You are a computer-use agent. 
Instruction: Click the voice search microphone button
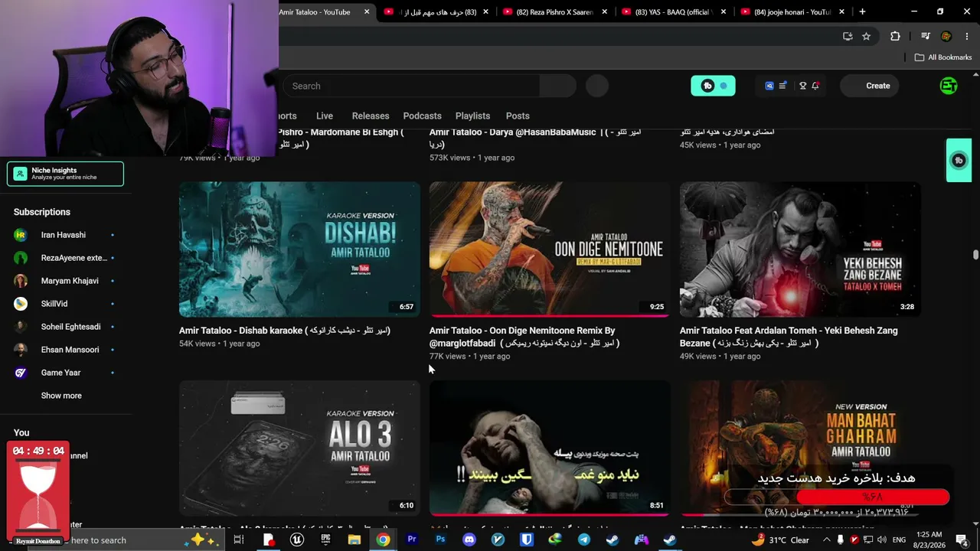(597, 86)
